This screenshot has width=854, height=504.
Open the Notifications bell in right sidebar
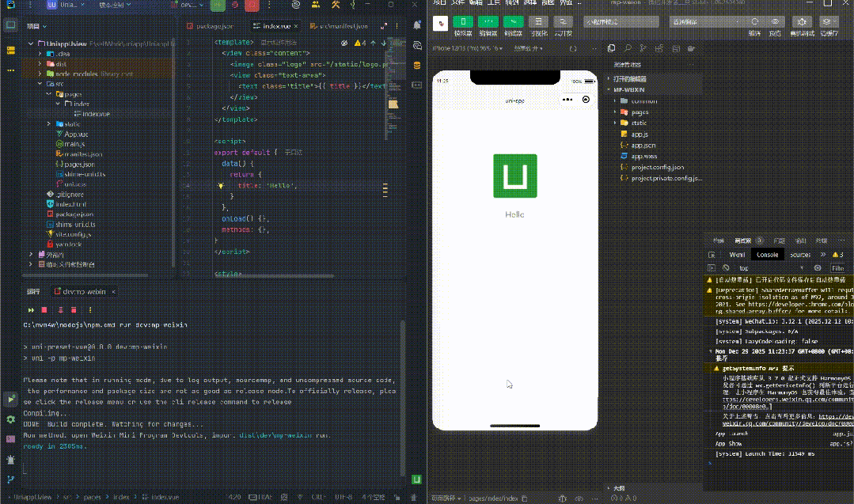point(417,25)
